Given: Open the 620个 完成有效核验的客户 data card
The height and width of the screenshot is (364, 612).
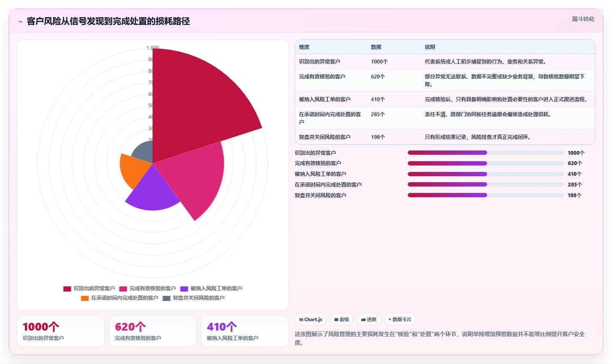Looking at the screenshot, I should [153, 331].
